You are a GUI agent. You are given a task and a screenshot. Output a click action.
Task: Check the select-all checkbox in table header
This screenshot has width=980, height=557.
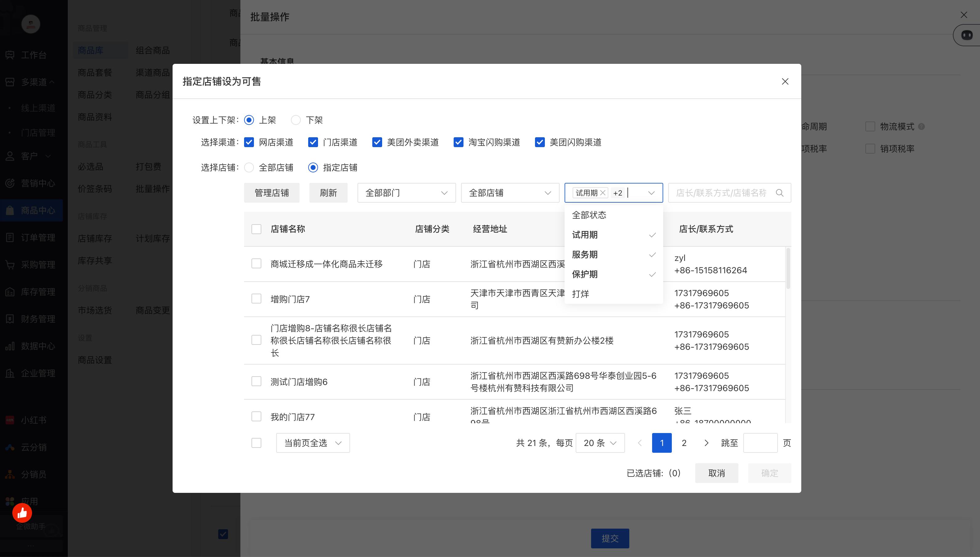click(x=256, y=229)
